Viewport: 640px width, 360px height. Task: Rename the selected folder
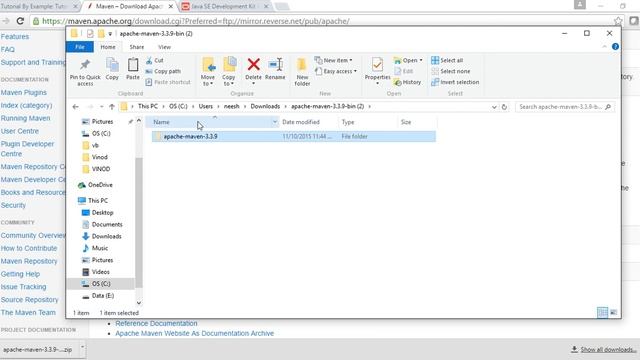coord(275,69)
